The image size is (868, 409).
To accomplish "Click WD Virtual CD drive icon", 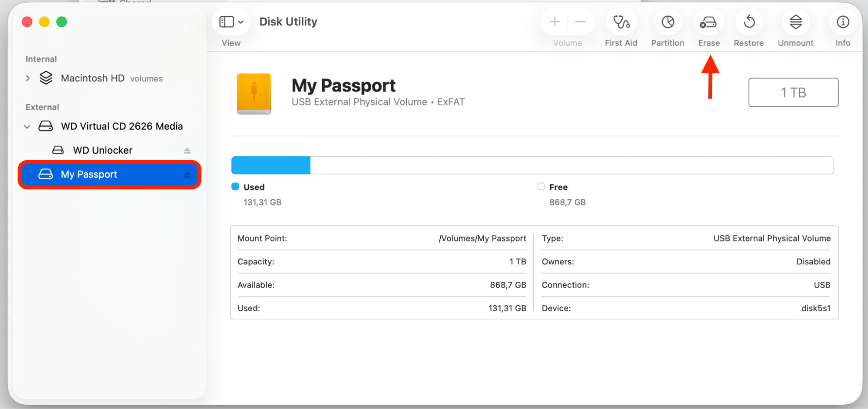I will tap(46, 126).
